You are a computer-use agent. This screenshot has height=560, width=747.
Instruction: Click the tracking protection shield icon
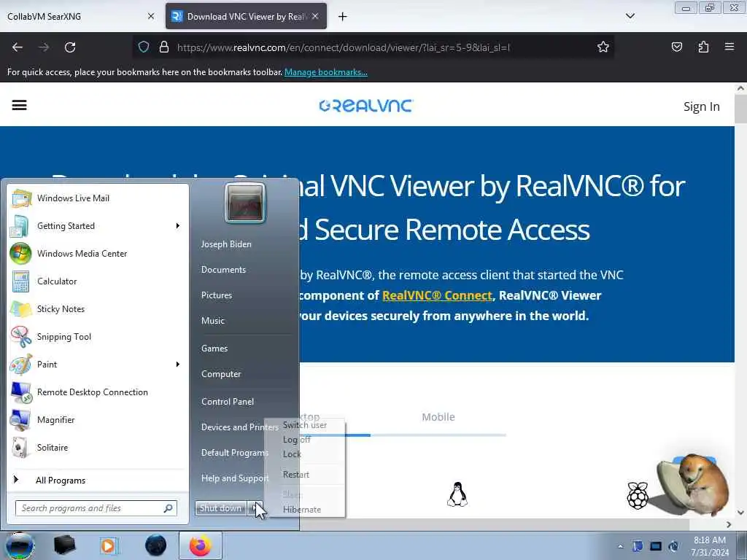(144, 47)
